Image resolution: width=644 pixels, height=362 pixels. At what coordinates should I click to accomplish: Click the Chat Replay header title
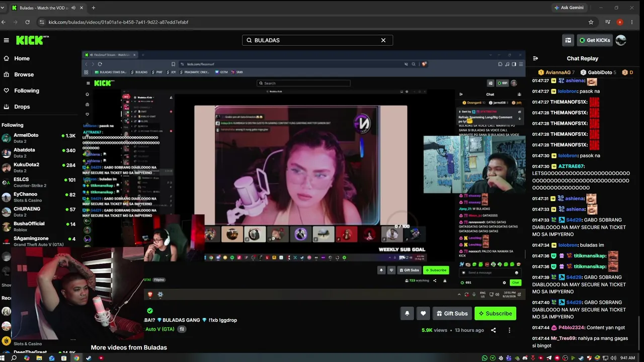tap(582, 58)
